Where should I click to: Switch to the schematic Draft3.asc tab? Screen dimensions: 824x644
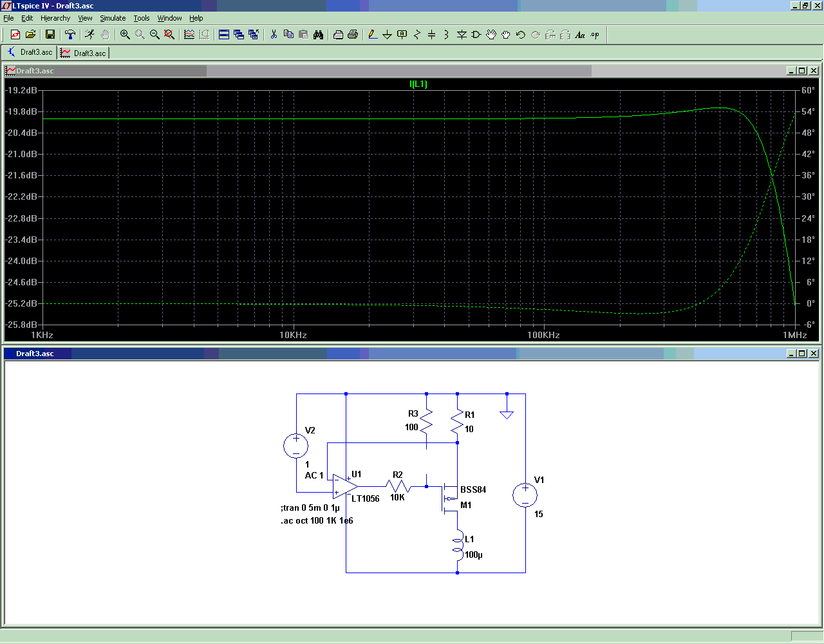point(30,53)
